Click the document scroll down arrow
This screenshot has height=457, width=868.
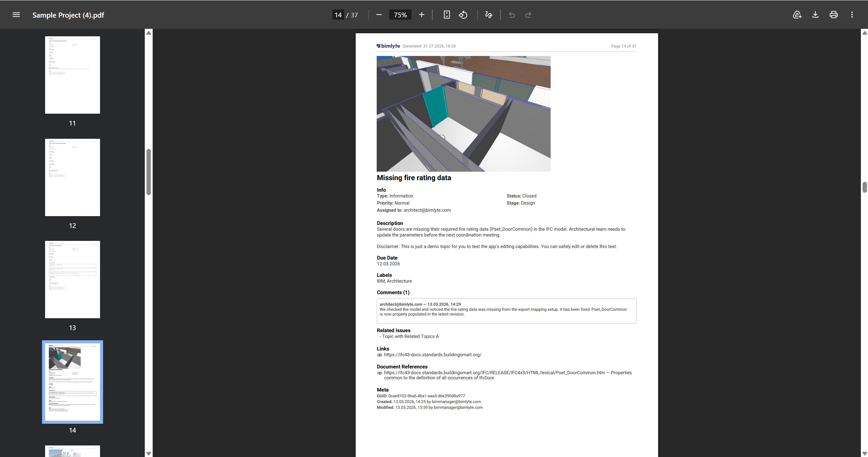[x=865, y=454]
